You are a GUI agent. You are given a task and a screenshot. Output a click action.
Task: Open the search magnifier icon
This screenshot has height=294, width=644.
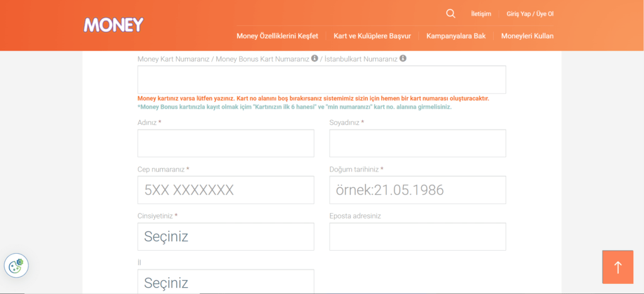click(450, 14)
